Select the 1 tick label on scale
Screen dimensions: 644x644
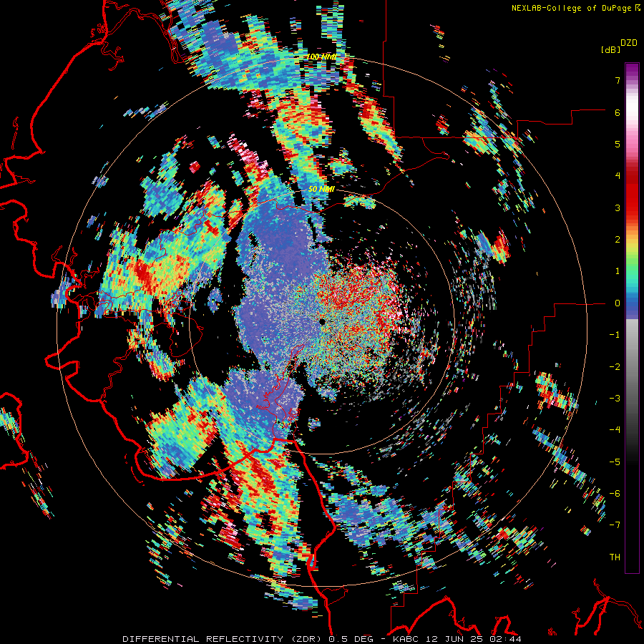tap(618, 271)
